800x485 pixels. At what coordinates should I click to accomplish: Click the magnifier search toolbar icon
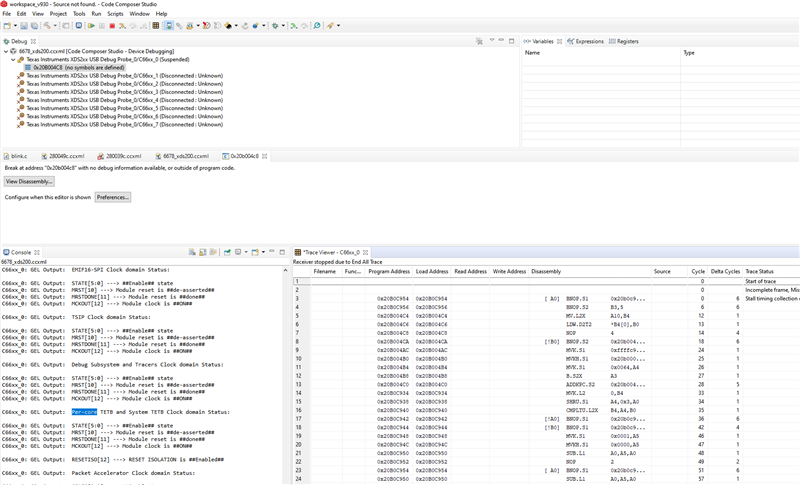point(317,25)
